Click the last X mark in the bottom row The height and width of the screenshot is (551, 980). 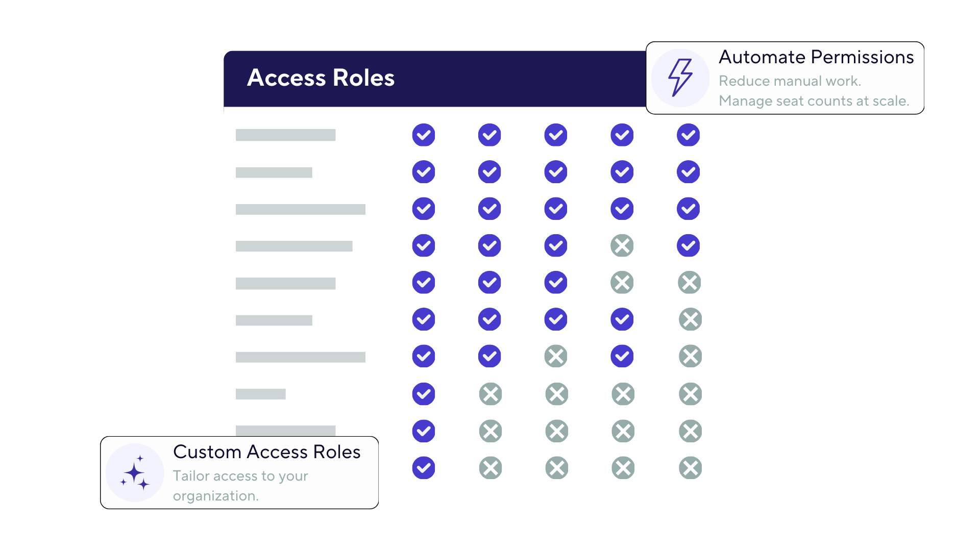(x=690, y=468)
